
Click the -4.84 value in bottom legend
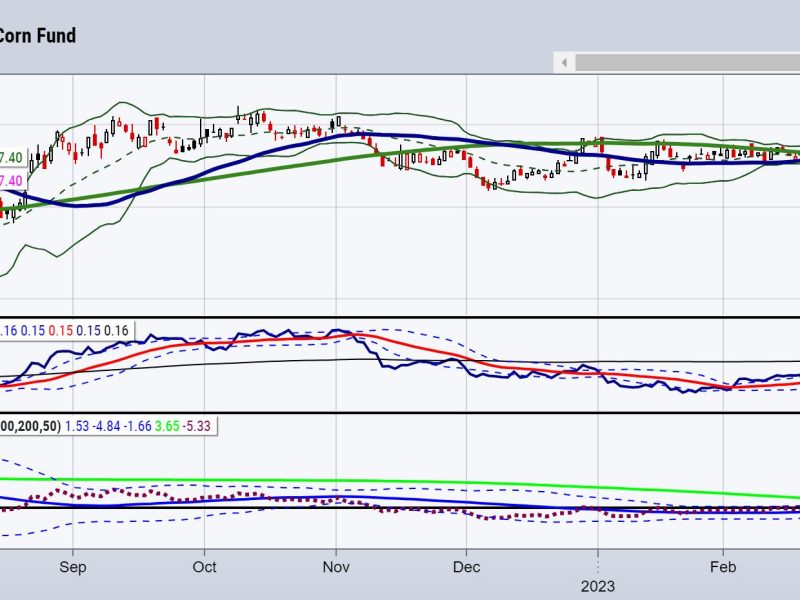(x=109, y=426)
